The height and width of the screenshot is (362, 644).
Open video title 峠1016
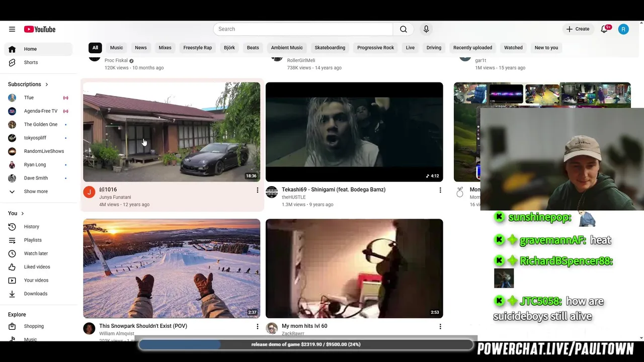click(108, 190)
